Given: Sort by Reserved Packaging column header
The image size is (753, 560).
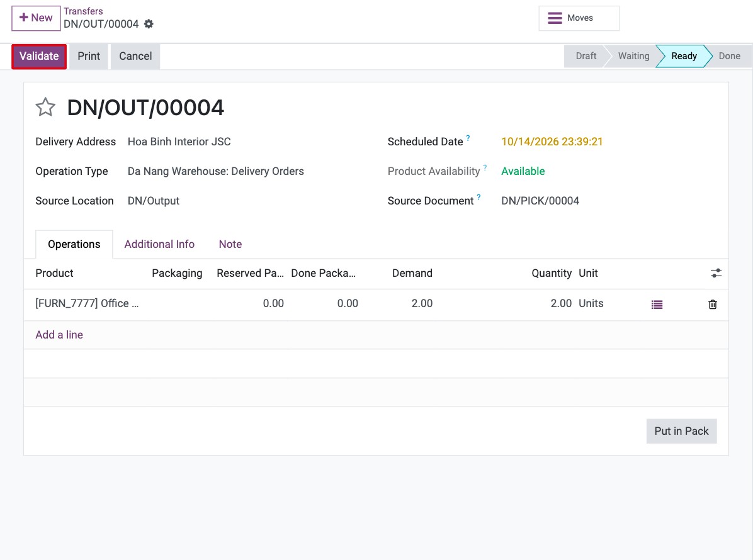Looking at the screenshot, I should (x=250, y=273).
